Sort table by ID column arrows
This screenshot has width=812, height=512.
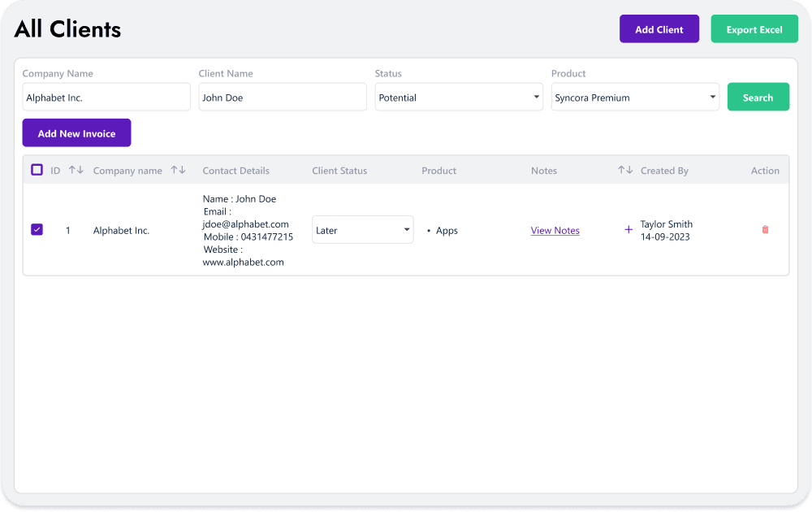tap(76, 171)
